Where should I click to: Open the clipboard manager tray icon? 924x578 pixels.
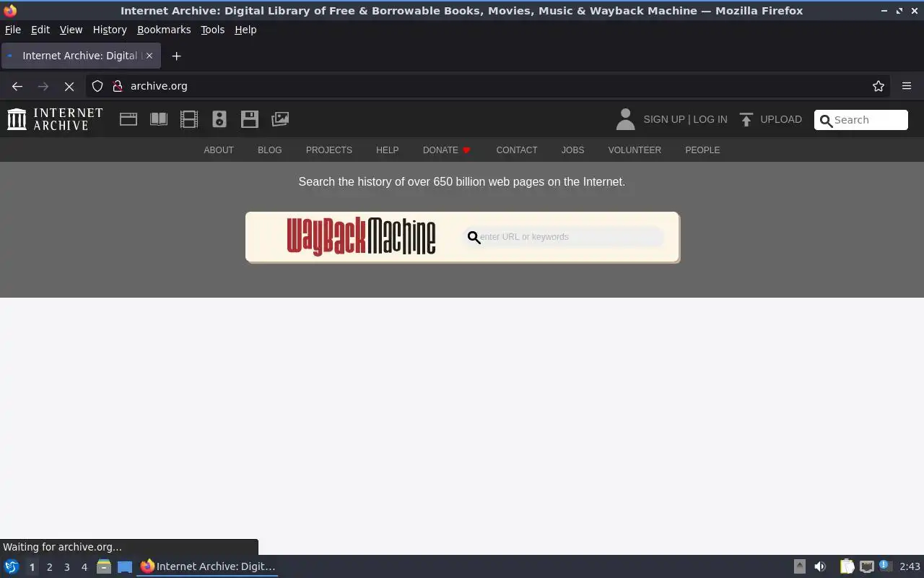click(x=847, y=567)
